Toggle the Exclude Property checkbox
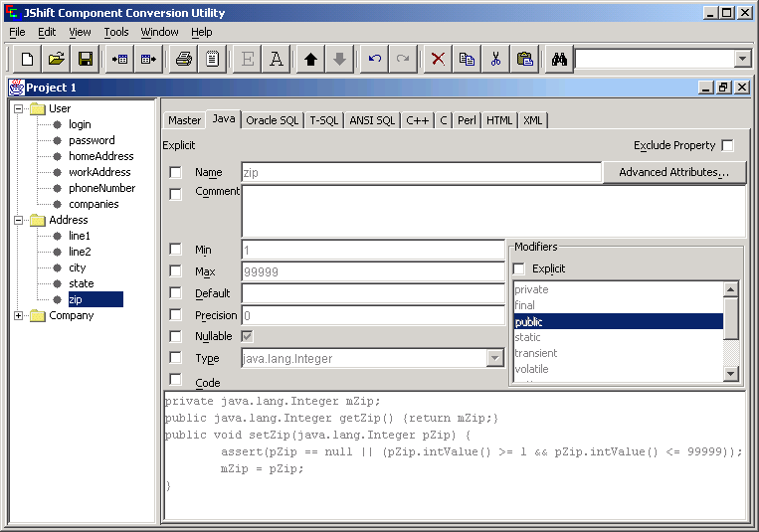Screen dimensions: 759x532 pos(727,145)
